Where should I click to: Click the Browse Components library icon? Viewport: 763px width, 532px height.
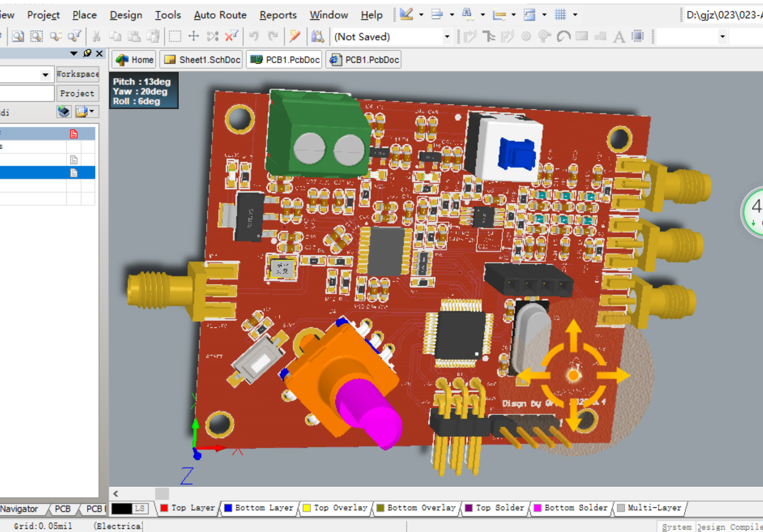(318, 37)
